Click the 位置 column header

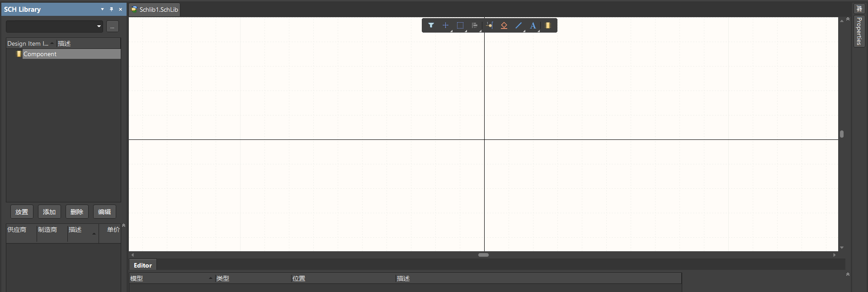tap(343, 278)
